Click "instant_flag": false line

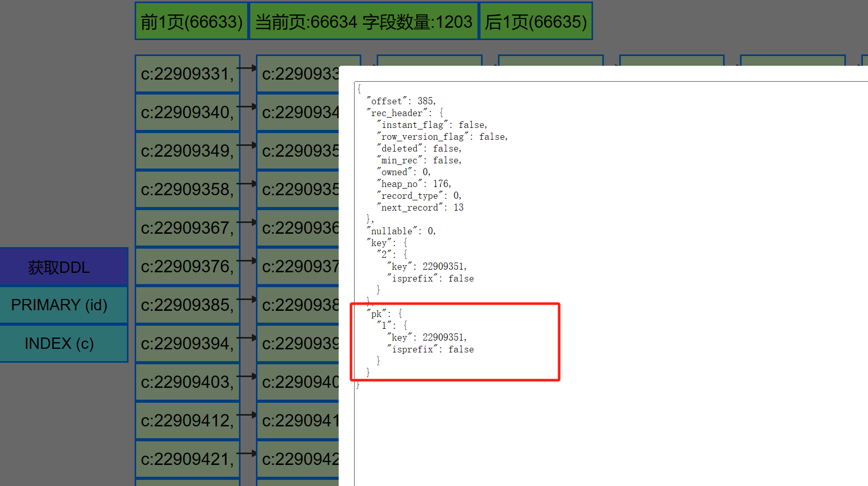coord(432,125)
